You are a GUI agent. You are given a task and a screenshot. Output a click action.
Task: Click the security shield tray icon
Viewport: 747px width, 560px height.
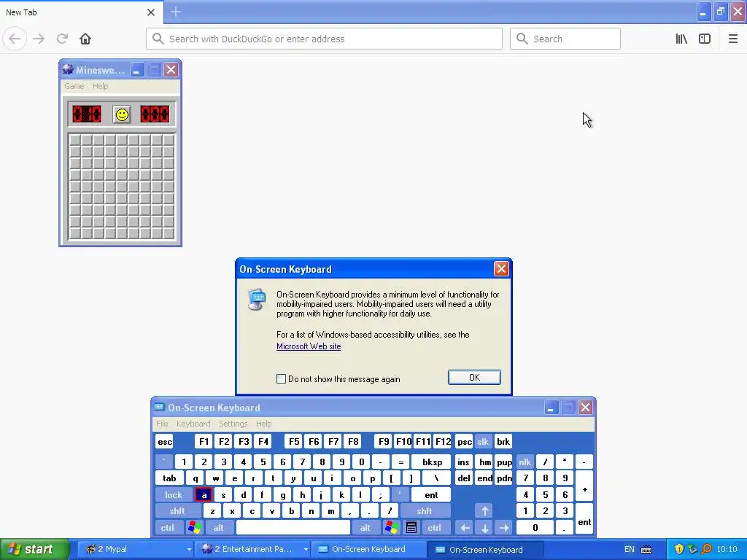679,549
